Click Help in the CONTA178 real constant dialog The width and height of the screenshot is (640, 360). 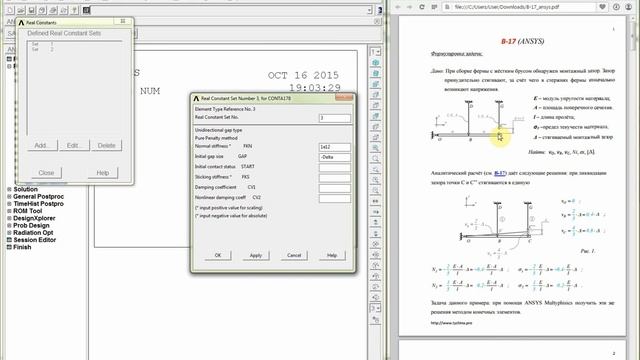332,256
